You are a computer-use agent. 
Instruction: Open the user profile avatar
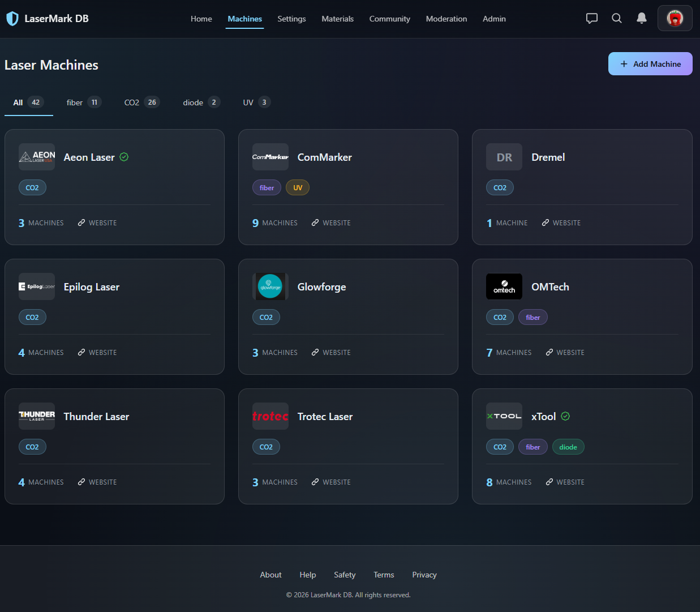(x=675, y=18)
